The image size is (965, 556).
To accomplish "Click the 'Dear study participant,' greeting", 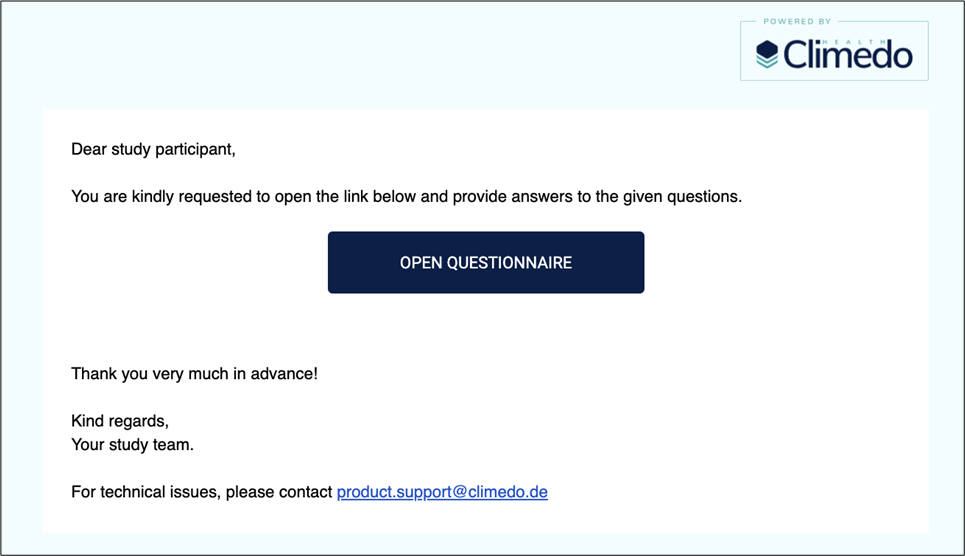I will pyautogui.click(x=153, y=150).
